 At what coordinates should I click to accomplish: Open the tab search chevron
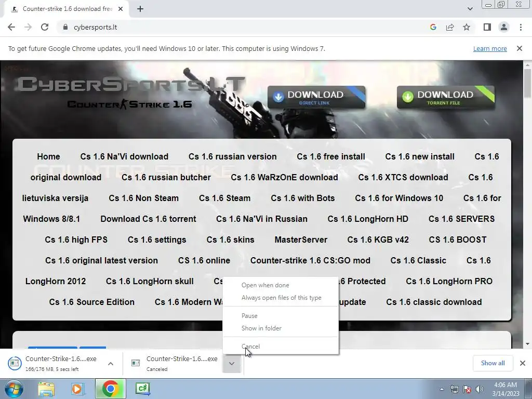pos(470,9)
